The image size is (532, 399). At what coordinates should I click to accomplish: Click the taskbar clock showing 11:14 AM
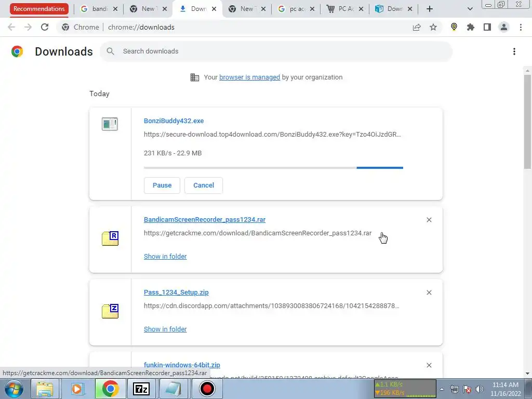(x=505, y=389)
